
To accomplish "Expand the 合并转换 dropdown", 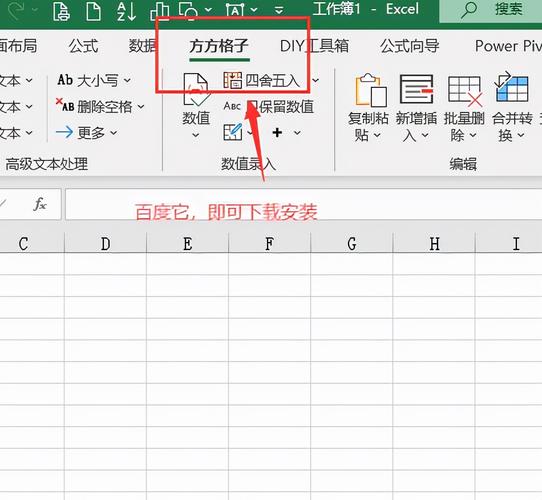I will (x=521, y=135).
